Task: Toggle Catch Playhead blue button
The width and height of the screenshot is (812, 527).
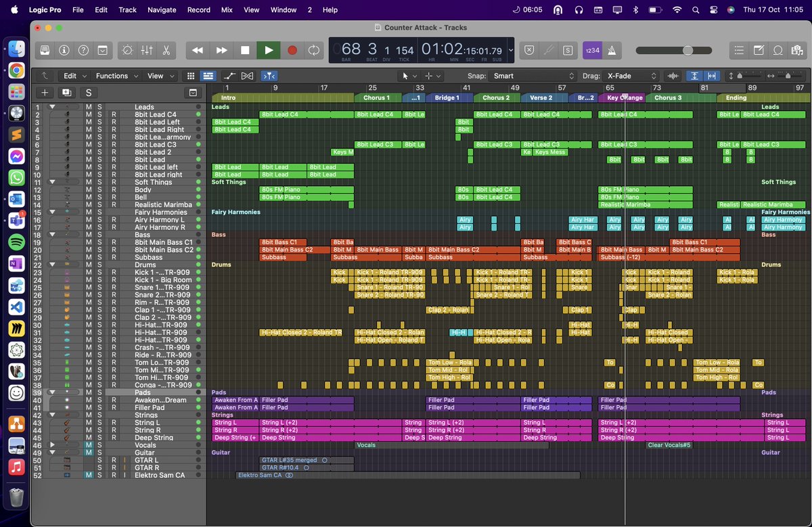Action: (269, 76)
